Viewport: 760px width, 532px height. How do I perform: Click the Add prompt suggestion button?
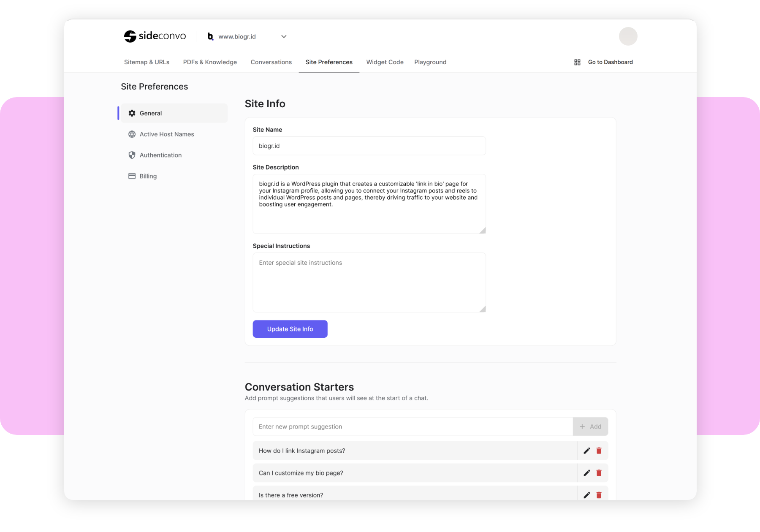pyautogui.click(x=590, y=426)
